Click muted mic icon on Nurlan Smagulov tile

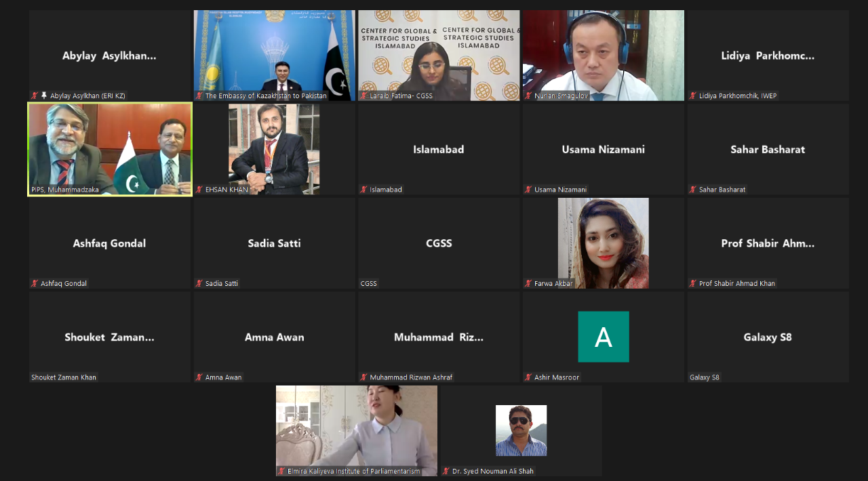point(528,96)
